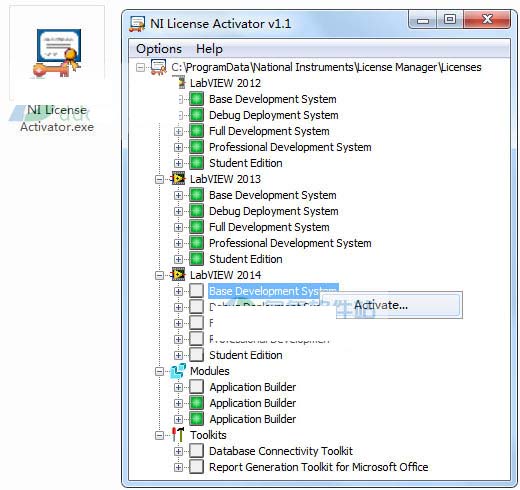Click the LabVIEW 2014 node icon

(178, 275)
